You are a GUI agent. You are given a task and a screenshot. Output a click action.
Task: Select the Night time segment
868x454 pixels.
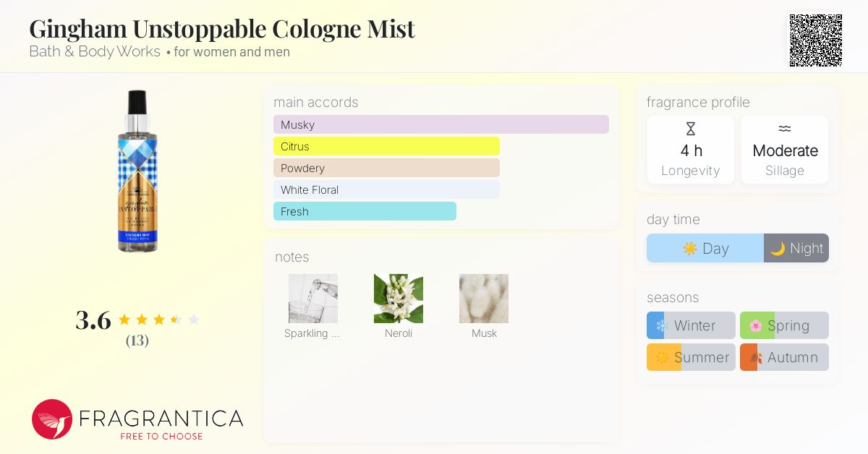coord(796,249)
